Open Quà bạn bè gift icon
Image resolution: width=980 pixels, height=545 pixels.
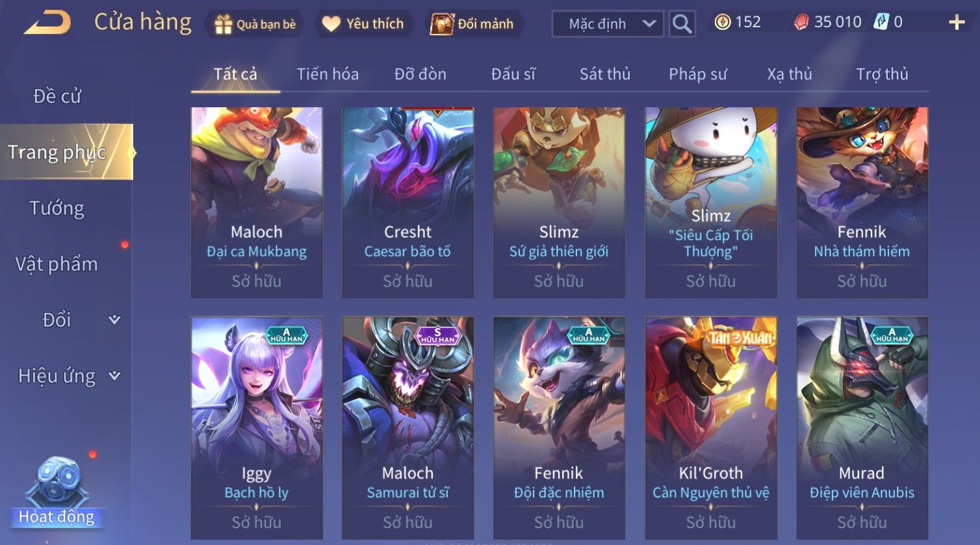coord(223,24)
